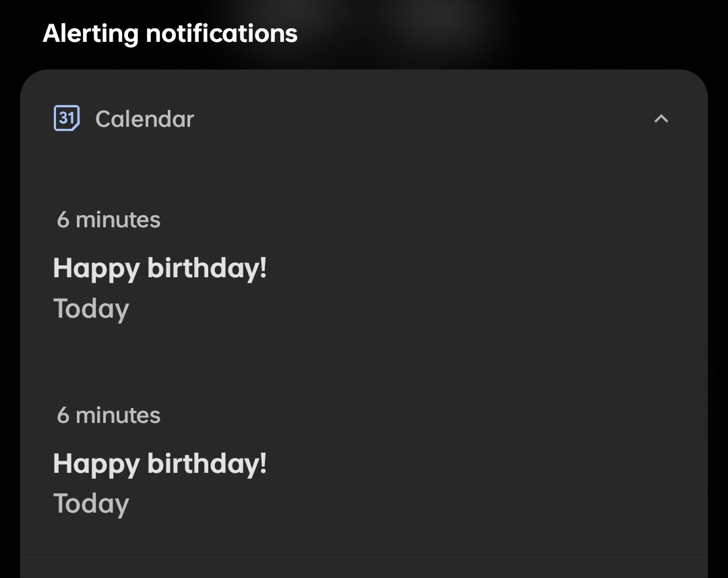
Task: Open the first Happy birthday! notification
Action: click(160, 268)
